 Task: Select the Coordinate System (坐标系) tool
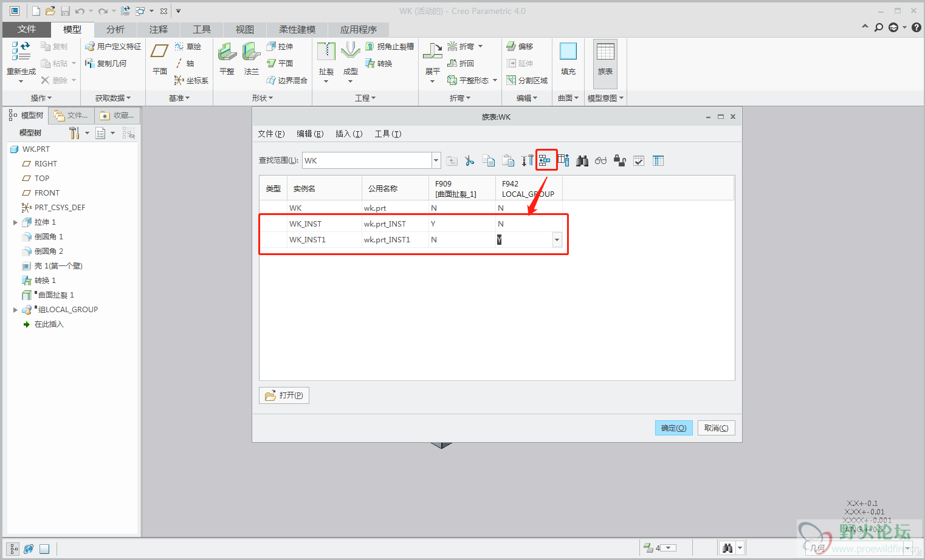[191, 80]
